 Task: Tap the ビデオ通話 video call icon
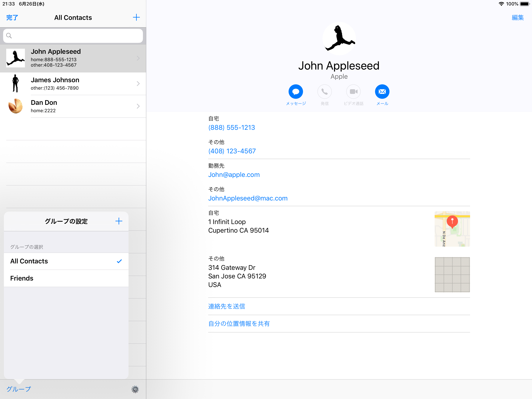353,92
